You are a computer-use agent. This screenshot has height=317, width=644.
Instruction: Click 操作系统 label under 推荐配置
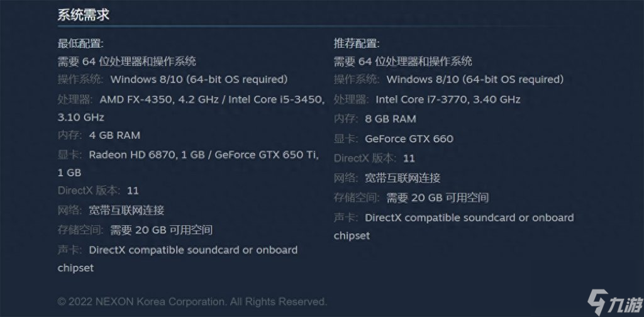357,80
